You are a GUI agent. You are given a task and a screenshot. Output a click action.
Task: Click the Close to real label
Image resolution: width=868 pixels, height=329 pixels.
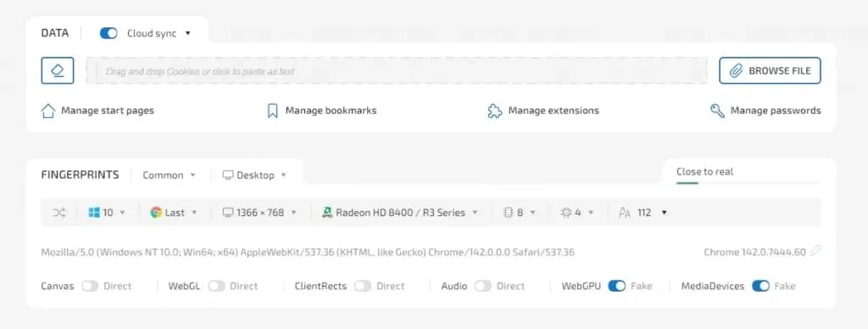[704, 171]
